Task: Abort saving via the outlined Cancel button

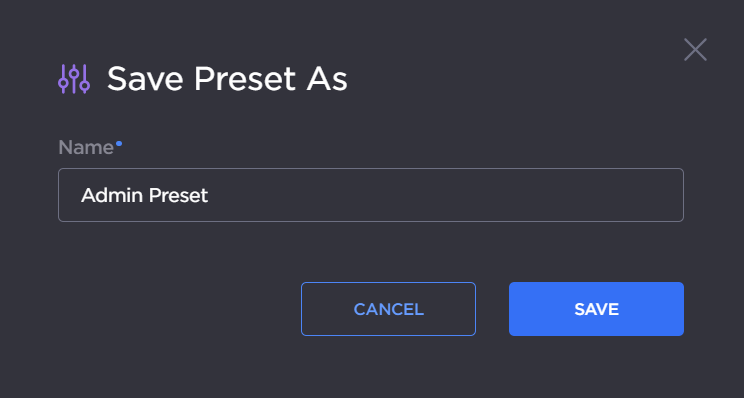Action: point(388,309)
